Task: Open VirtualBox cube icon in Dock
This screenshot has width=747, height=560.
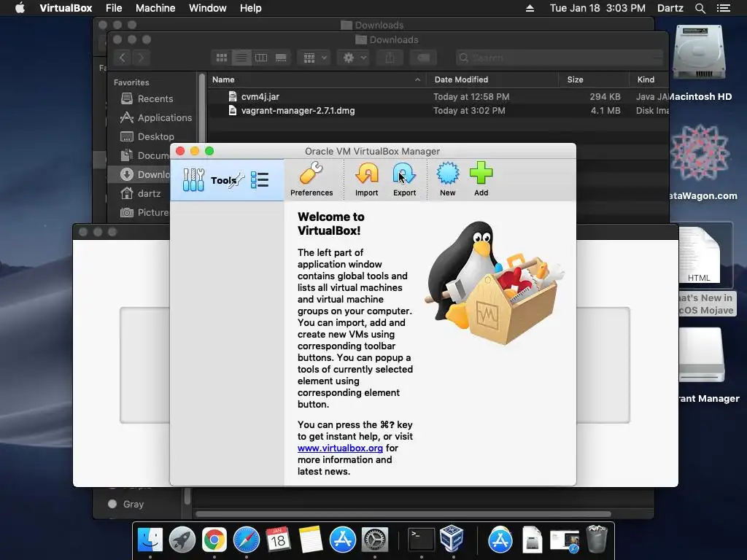Action: (x=452, y=539)
